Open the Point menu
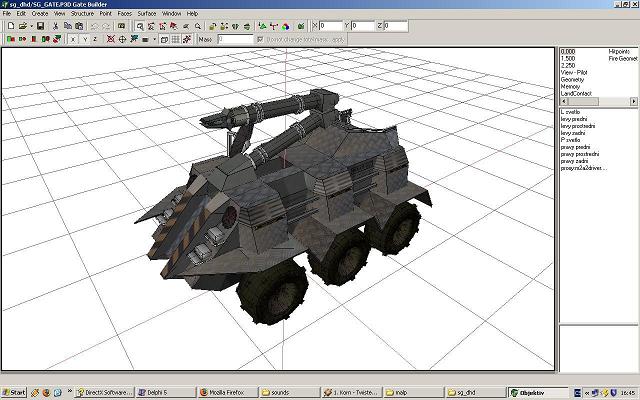 [x=106, y=13]
